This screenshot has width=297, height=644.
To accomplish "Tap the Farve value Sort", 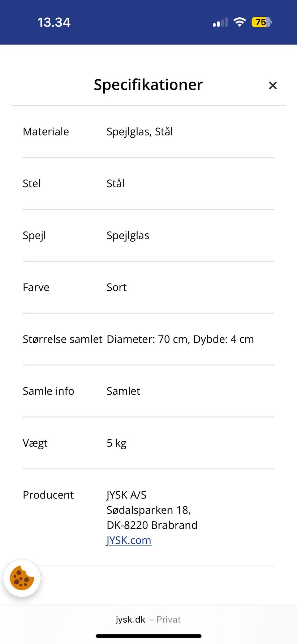I will 117,287.
